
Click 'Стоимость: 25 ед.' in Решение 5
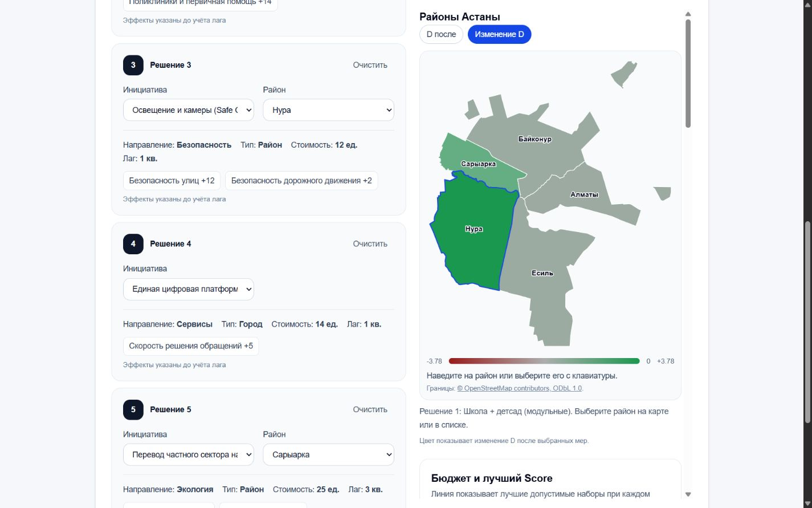(306, 489)
